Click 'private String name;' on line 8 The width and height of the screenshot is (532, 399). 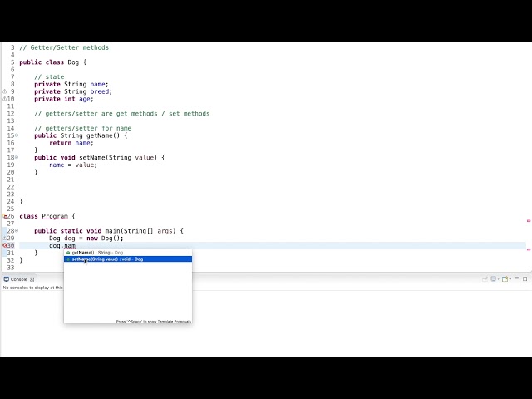click(71, 84)
